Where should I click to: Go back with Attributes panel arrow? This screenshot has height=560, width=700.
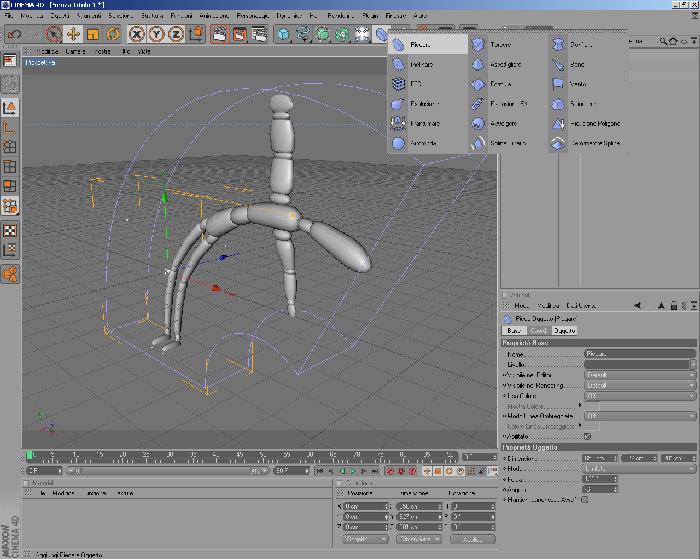point(637,305)
